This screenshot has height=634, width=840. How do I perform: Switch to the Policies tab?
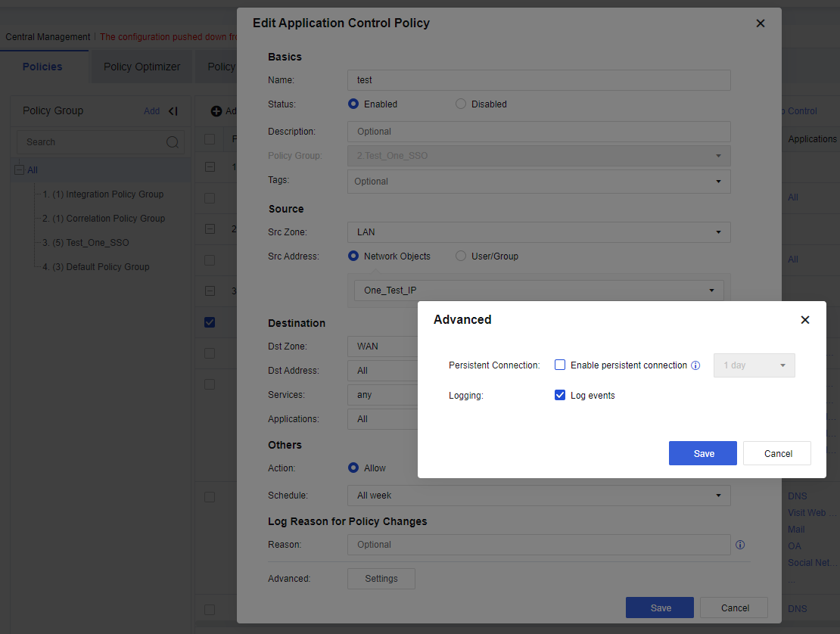(x=42, y=67)
